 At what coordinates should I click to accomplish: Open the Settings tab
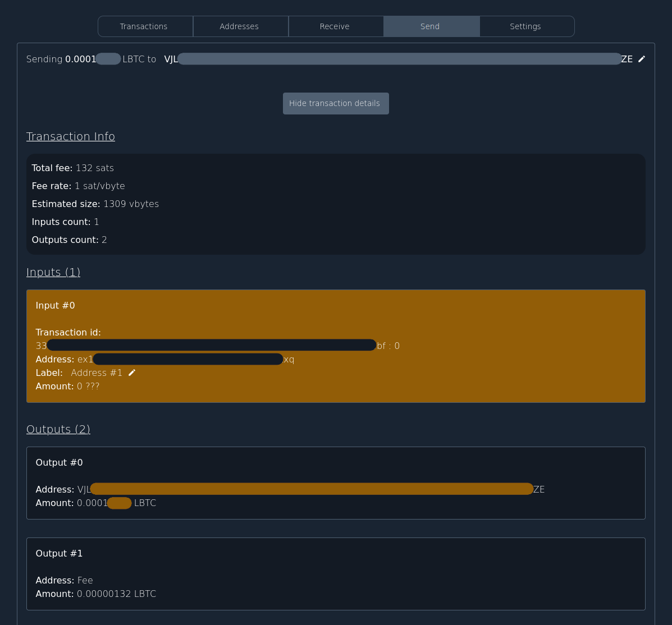tap(525, 26)
